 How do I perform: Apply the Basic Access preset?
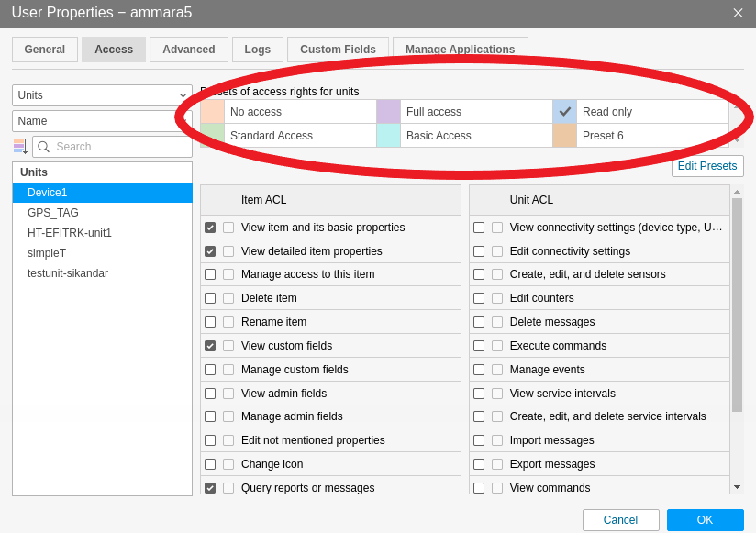point(438,136)
